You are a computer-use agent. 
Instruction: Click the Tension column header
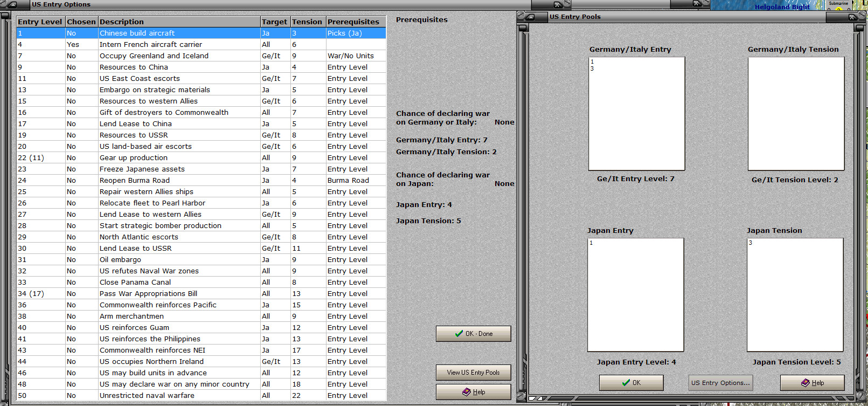point(308,22)
